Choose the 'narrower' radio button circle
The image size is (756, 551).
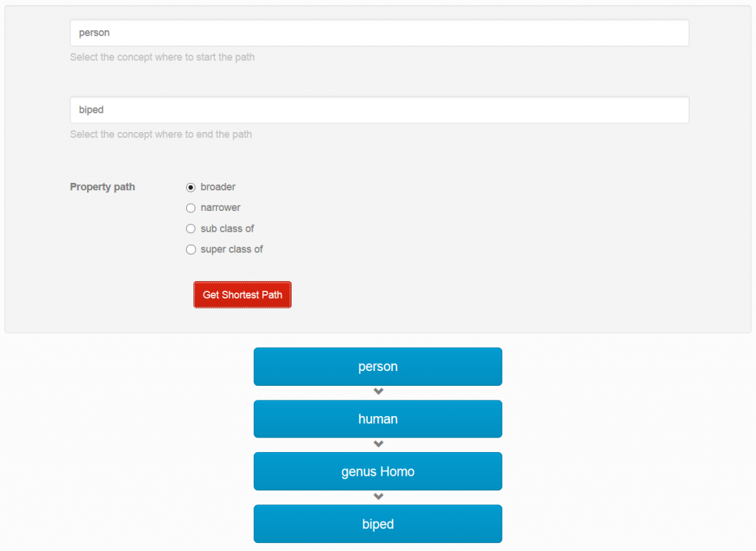[x=190, y=208]
